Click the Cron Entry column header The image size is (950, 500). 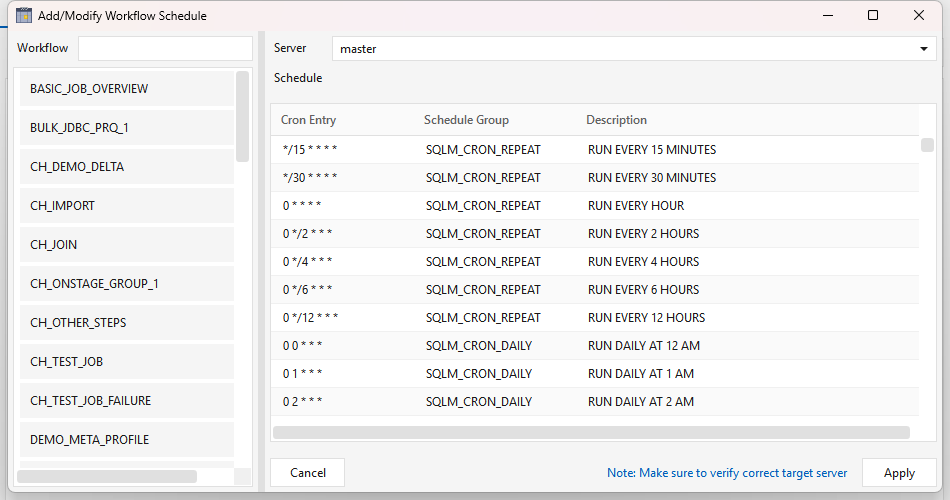(308, 120)
